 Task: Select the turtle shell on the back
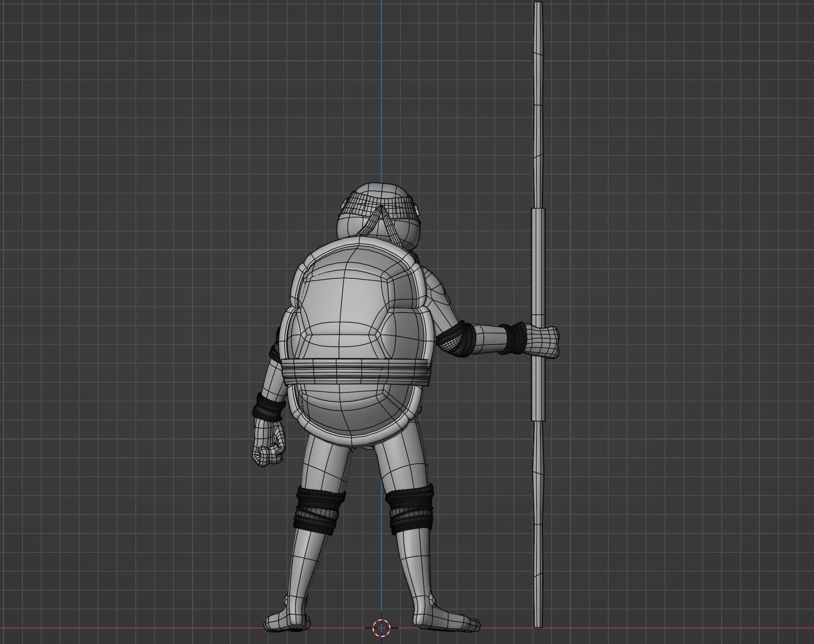click(358, 342)
